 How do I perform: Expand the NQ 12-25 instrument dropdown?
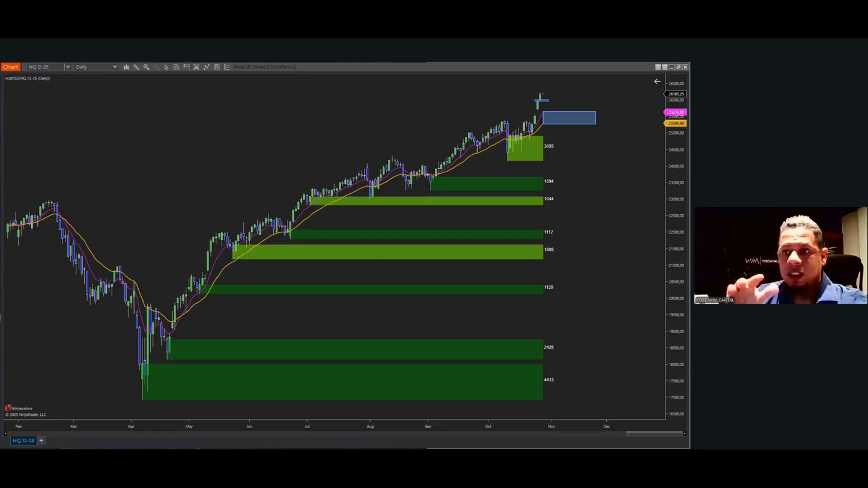[x=68, y=67]
